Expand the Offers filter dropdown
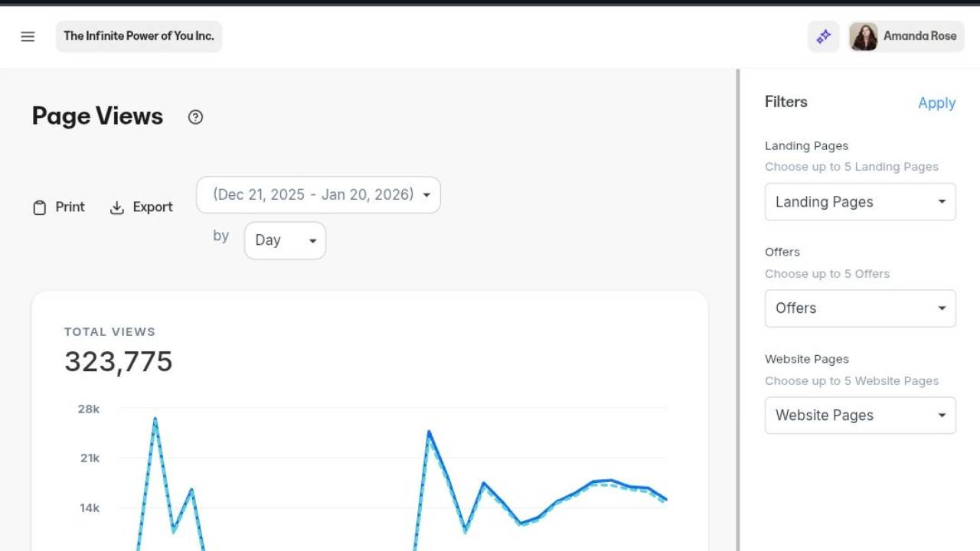This screenshot has width=980, height=551. click(x=860, y=308)
